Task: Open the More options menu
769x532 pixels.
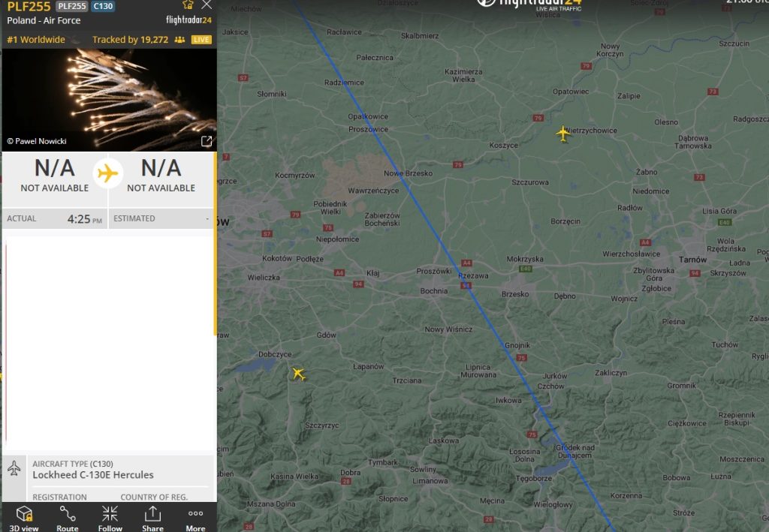Action: 195,516
